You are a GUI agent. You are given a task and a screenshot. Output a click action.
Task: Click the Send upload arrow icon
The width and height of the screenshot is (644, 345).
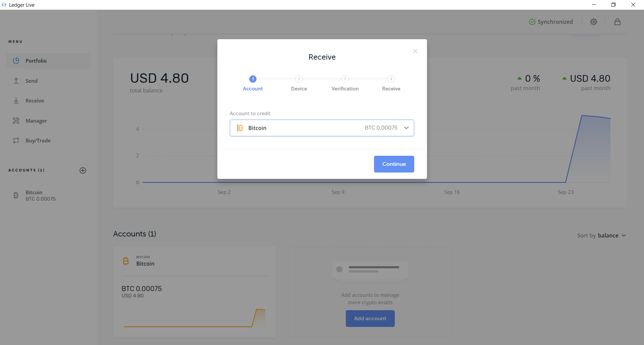pos(16,81)
